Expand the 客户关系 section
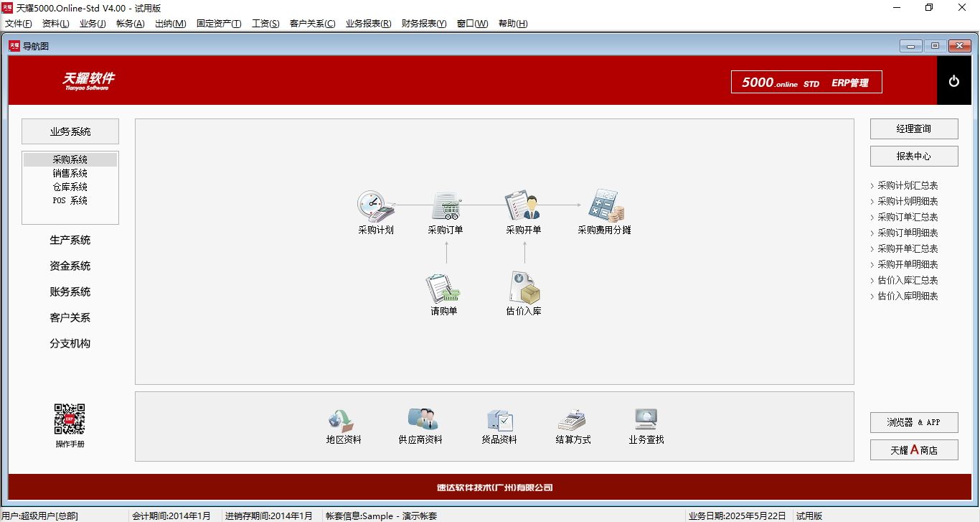 pos(70,318)
